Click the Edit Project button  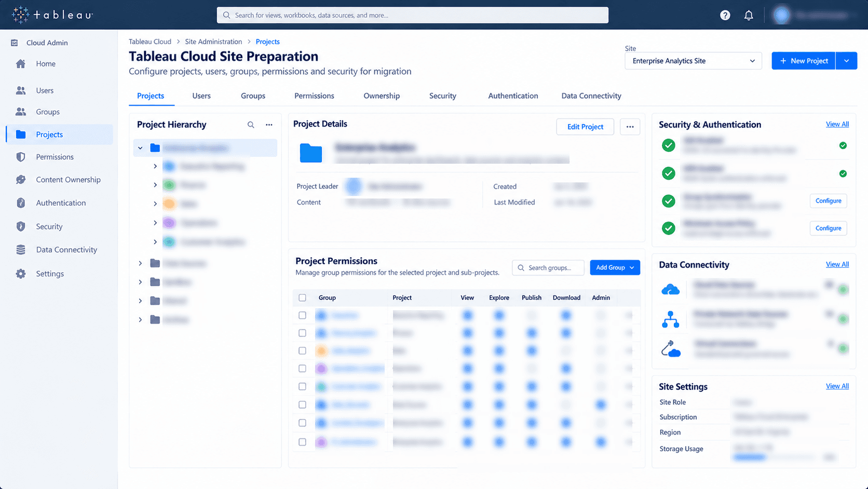585,127
